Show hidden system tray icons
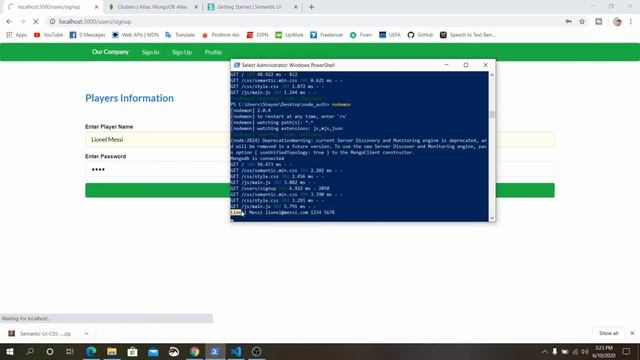The image size is (640, 360). [544, 351]
